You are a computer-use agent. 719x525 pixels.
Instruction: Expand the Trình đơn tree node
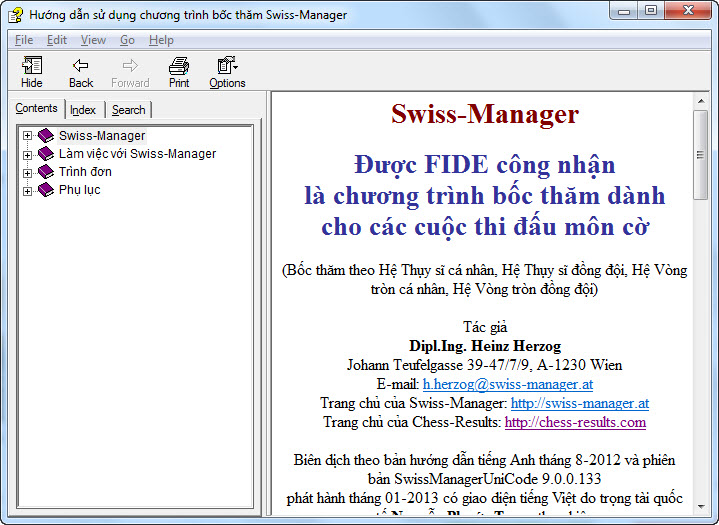click(28, 173)
